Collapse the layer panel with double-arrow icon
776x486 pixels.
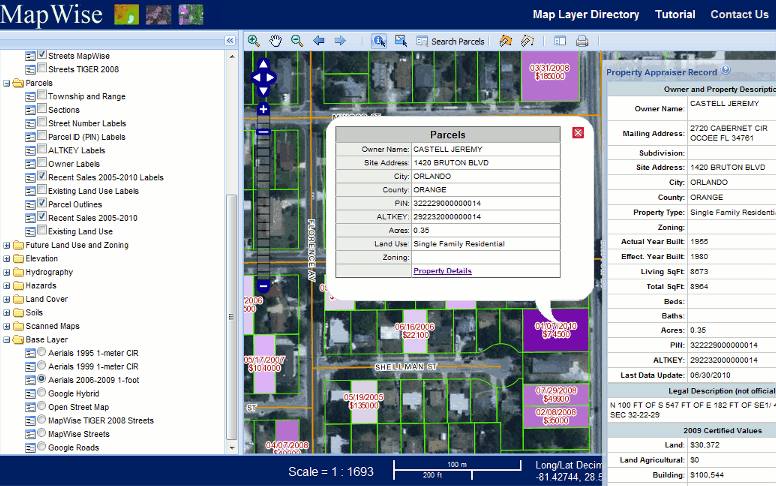230,41
